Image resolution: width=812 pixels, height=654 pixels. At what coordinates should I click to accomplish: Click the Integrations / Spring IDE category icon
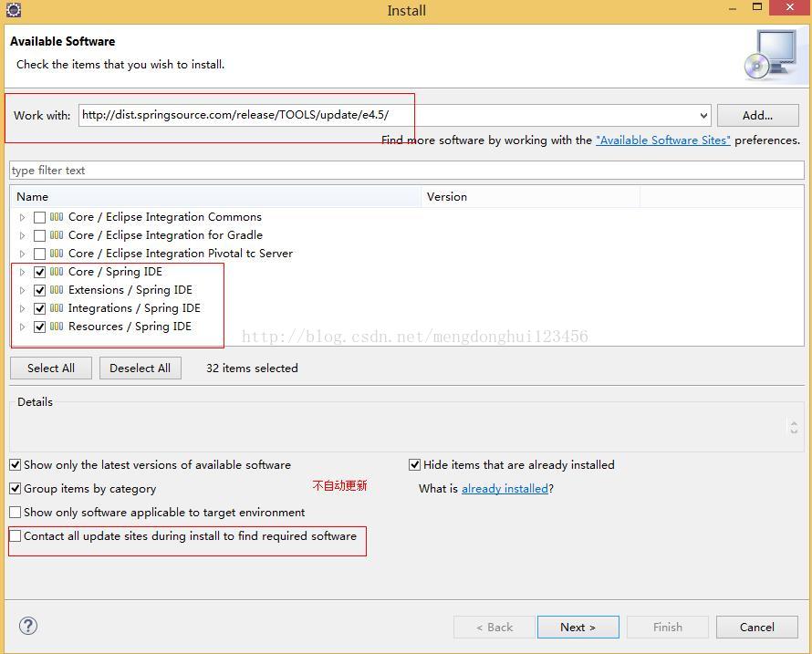tap(57, 308)
